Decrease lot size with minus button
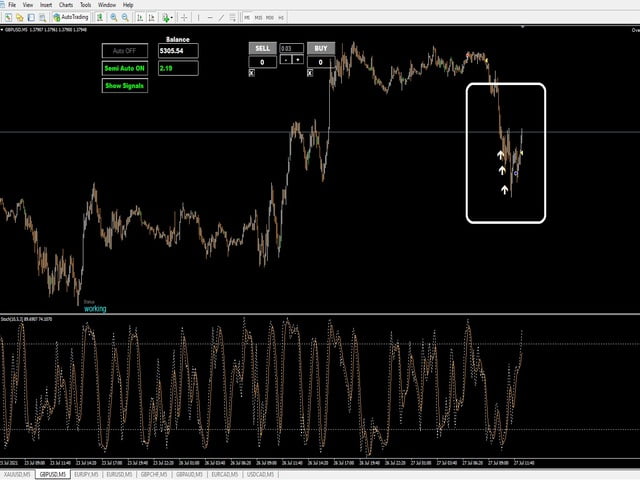The image size is (640, 480). click(285, 61)
